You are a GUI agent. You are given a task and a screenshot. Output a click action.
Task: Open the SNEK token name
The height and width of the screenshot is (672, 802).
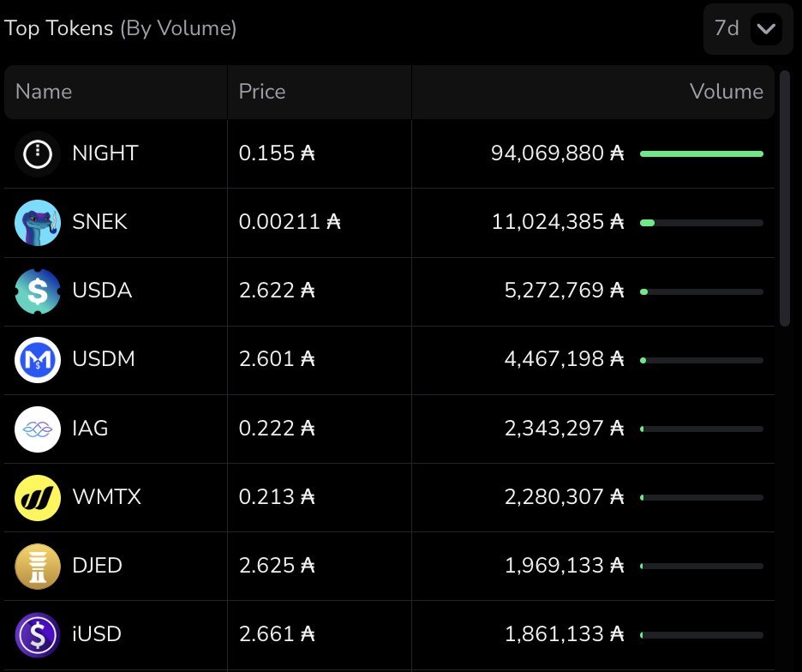[99, 222]
